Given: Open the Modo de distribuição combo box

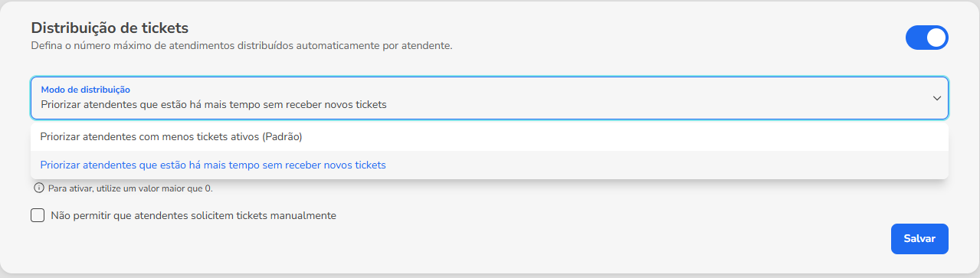Looking at the screenshot, I should [x=490, y=98].
